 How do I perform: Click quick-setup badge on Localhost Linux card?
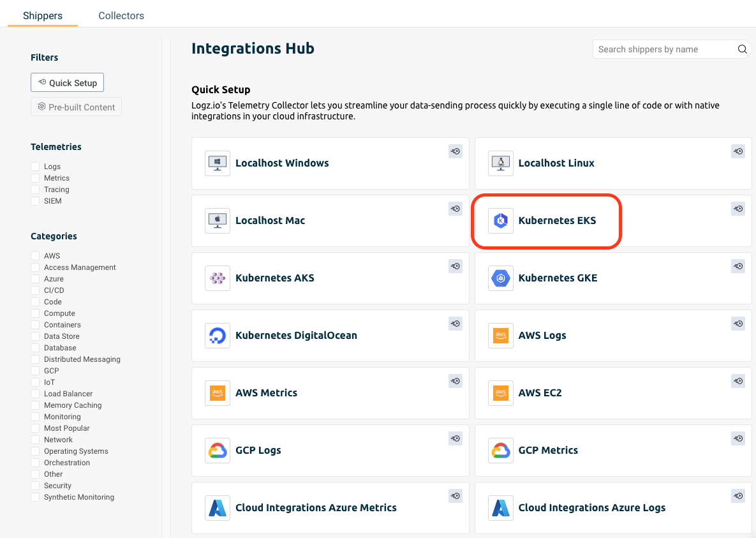(x=738, y=151)
